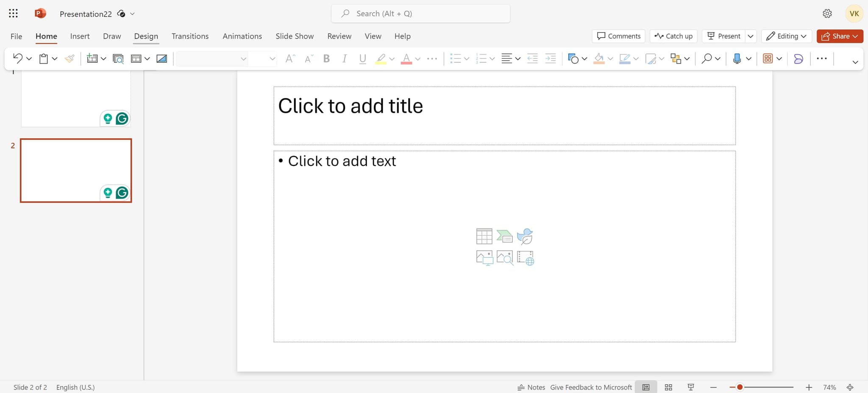
Task: Toggle underline formatting
Action: click(x=362, y=59)
